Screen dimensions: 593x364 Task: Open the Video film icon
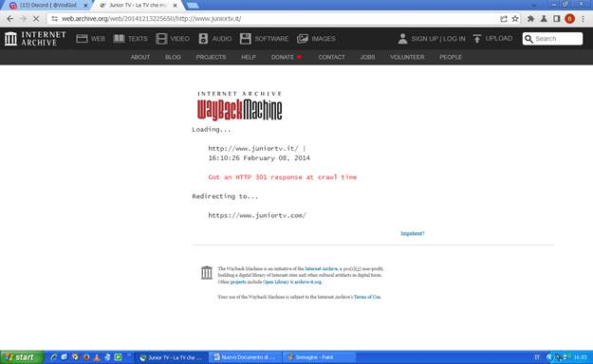[161, 39]
